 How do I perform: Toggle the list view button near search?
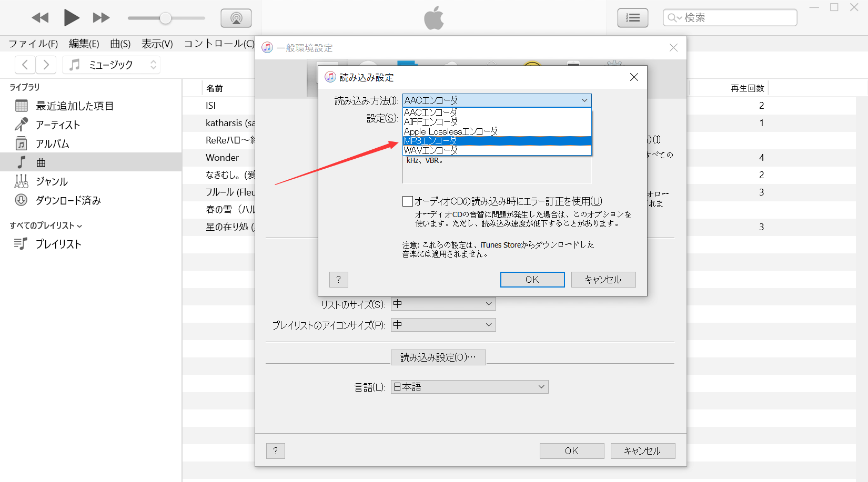point(633,18)
